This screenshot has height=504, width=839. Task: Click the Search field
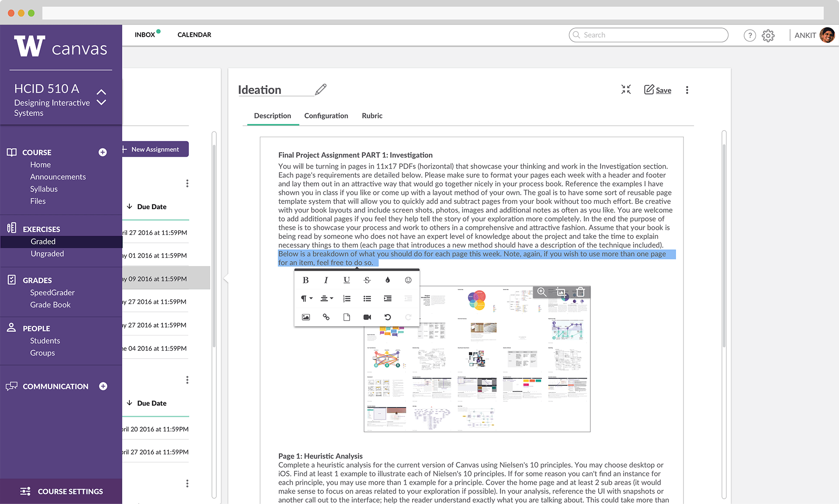pyautogui.click(x=648, y=35)
